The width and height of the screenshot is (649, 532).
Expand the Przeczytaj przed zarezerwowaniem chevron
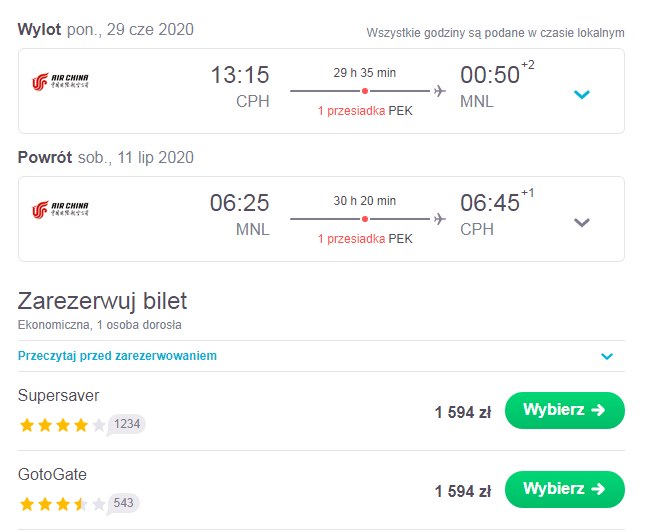pyautogui.click(x=607, y=356)
